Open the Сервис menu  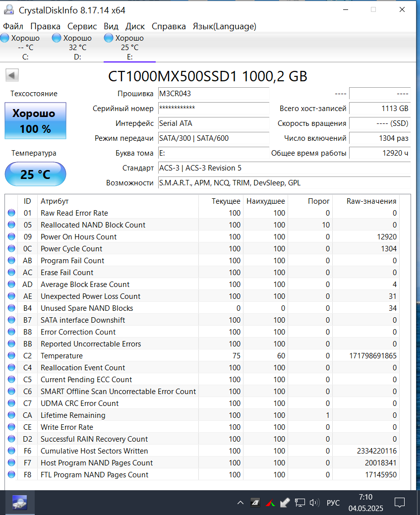pos(82,26)
